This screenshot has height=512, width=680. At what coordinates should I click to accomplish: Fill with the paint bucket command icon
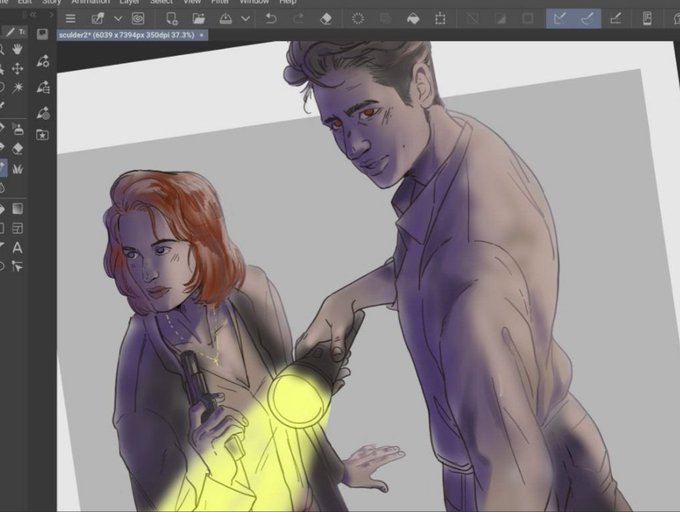click(x=413, y=19)
